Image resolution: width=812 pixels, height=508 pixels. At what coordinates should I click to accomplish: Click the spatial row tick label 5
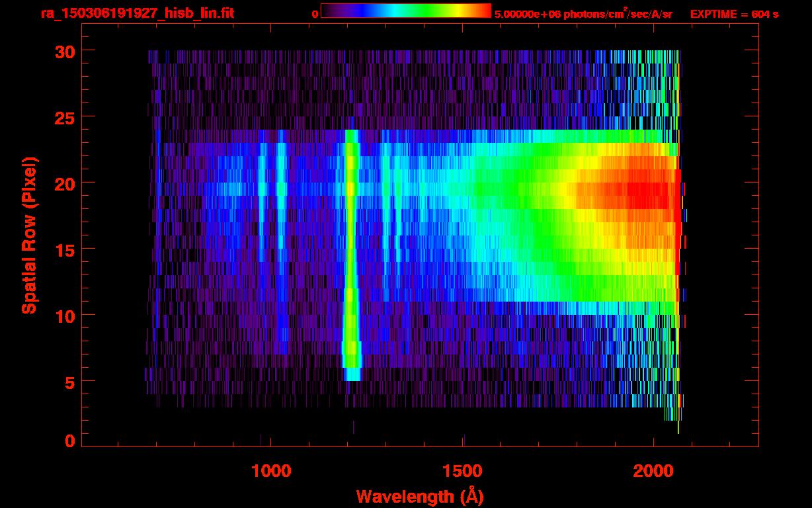70,382
